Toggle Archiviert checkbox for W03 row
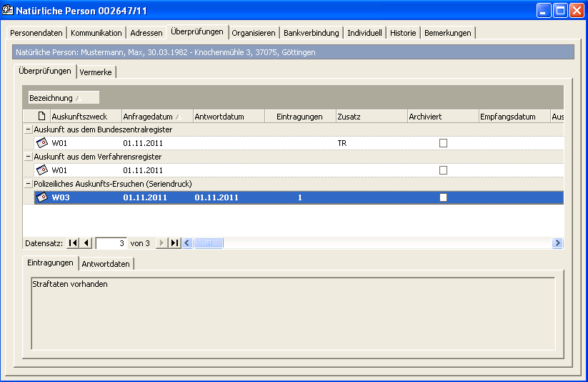Screen dimensions: 588x382 (443, 197)
